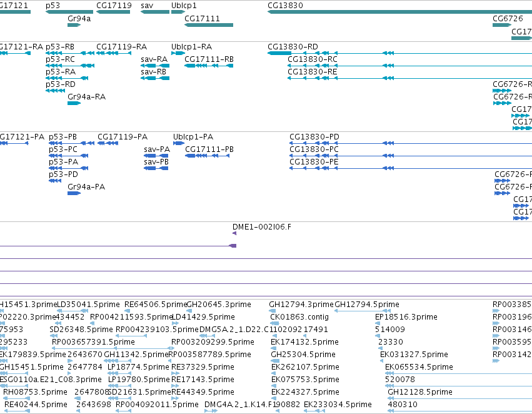Viewport: 532px width, 414px height.
Task: Click EST RH08753.5prime
Action: (35, 392)
